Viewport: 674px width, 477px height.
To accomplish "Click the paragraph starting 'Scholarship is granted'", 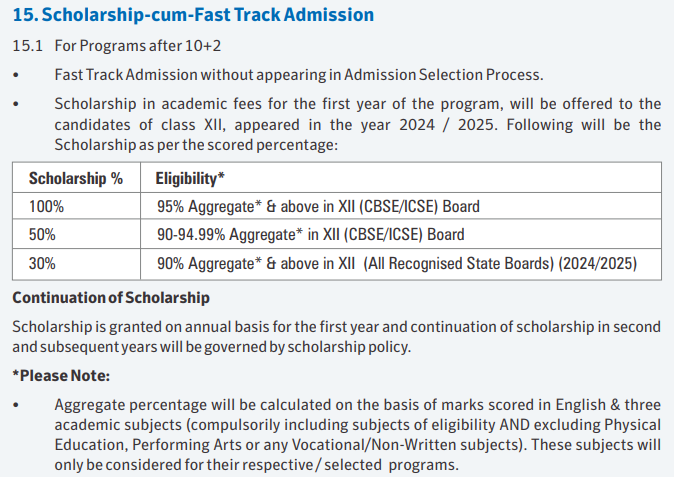I will tap(336, 337).
